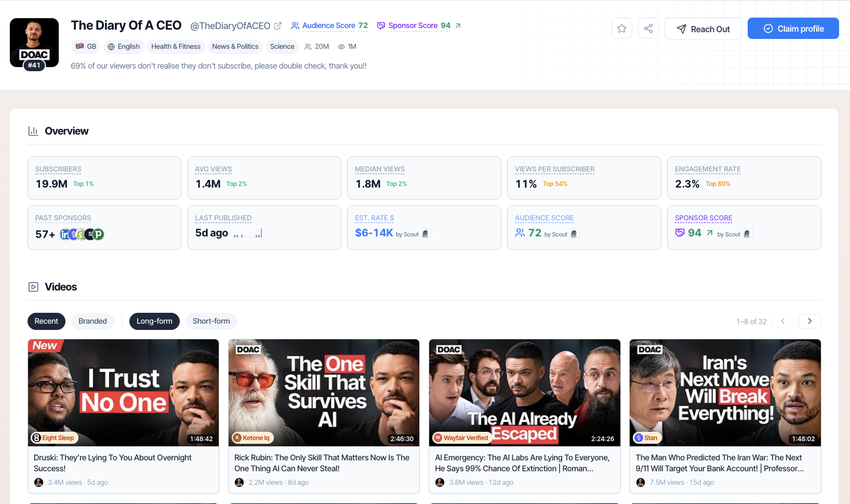Open Sponsor Score 94 link in header
This screenshot has height=504, width=850.
click(414, 25)
